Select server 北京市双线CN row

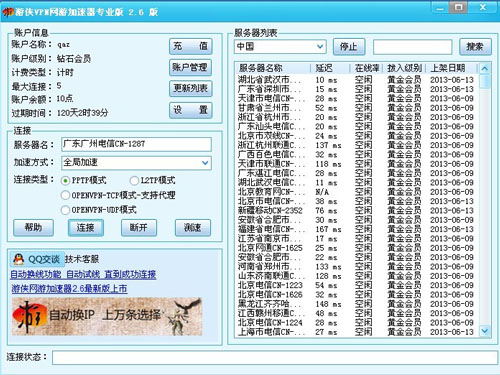point(357,136)
